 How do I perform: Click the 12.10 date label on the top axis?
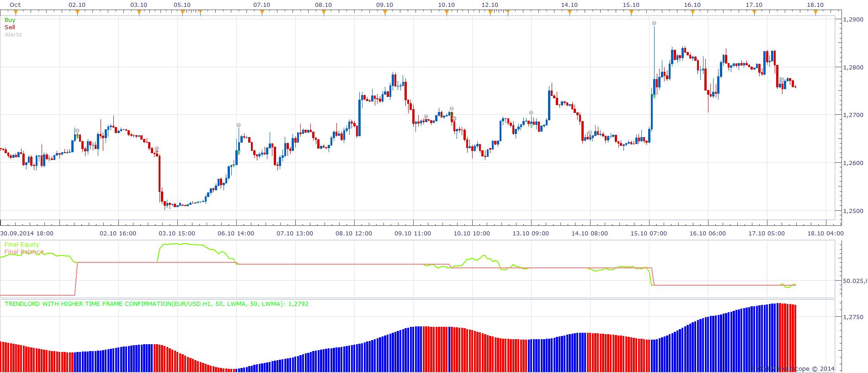click(x=490, y=5)
